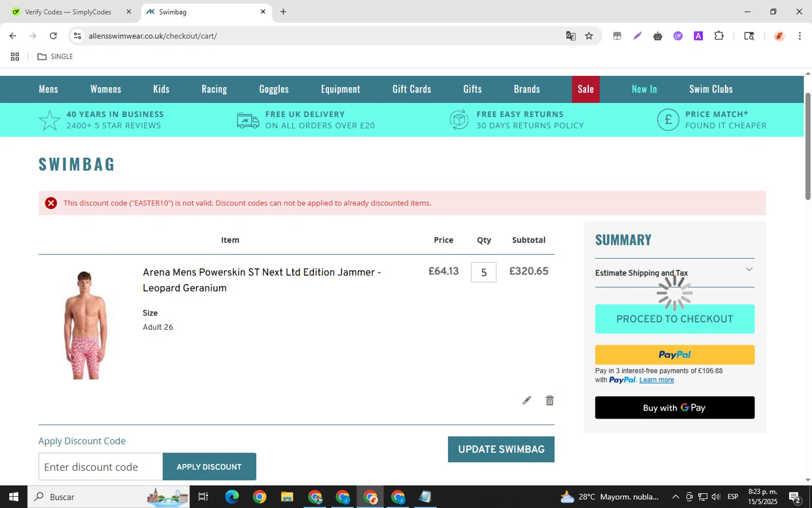812x508 pixels.
Task: Open the translate page icon in the address bar
Action: [571, 36]
